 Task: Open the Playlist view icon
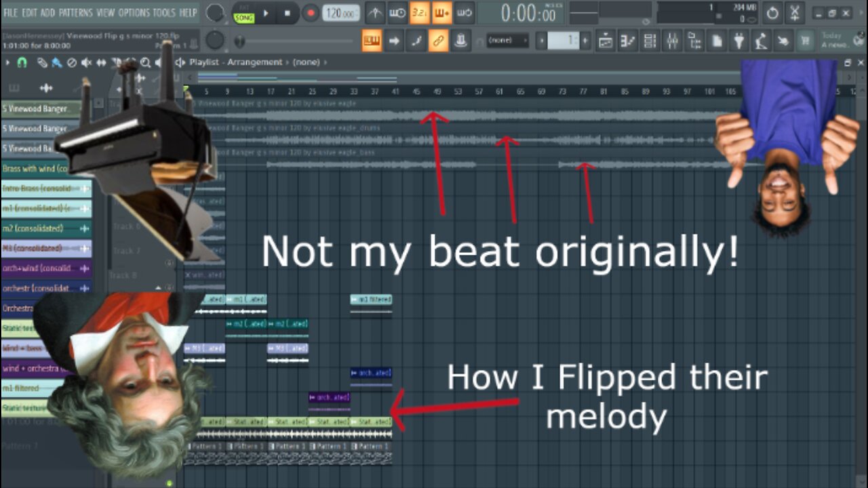(606, 41)
